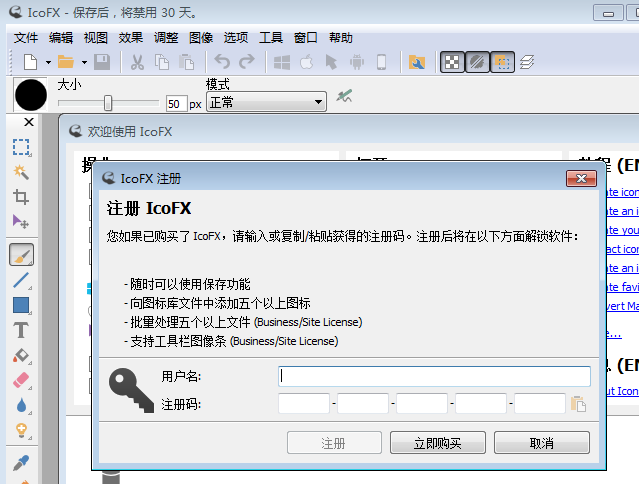Click the Copy icon in toolbar

pos(162,62)
